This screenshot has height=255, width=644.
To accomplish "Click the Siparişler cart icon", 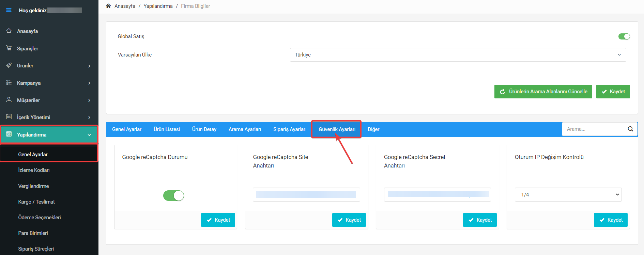I will (9, 48).
